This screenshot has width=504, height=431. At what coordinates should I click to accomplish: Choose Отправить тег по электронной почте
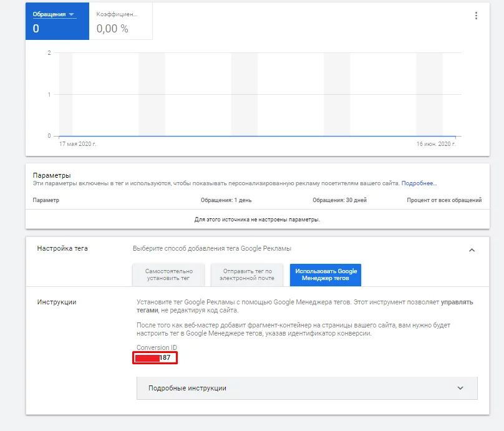coord(247,275)
